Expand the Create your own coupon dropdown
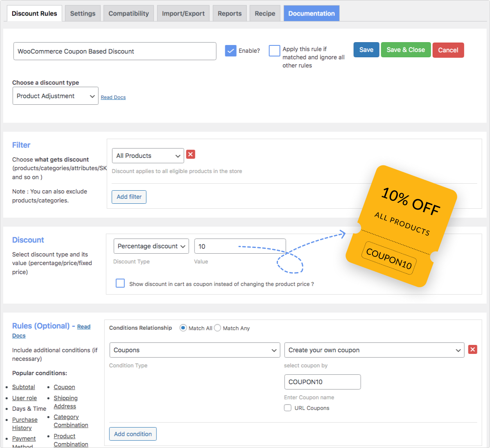Screen dimensions: 490x448 (375, 350)
